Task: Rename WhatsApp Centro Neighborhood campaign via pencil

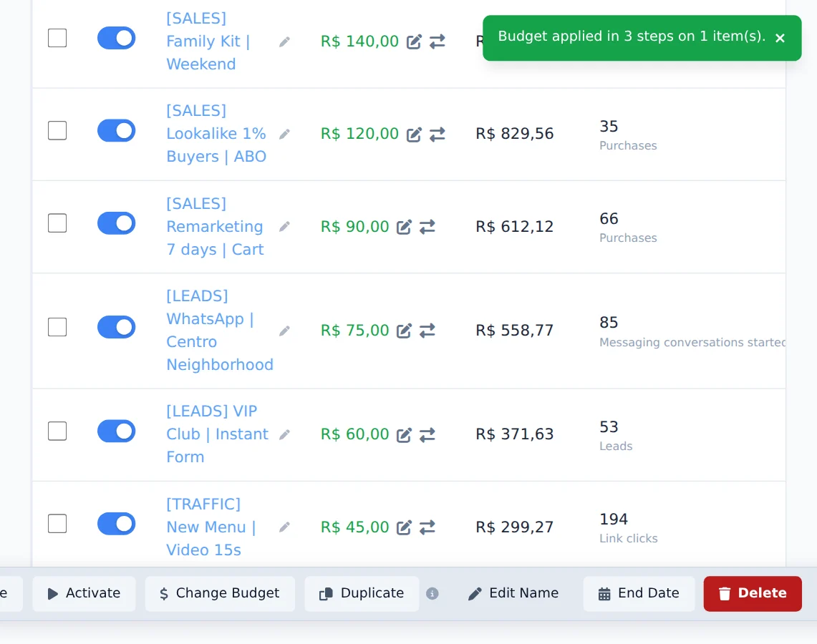Action: point(284,331)
